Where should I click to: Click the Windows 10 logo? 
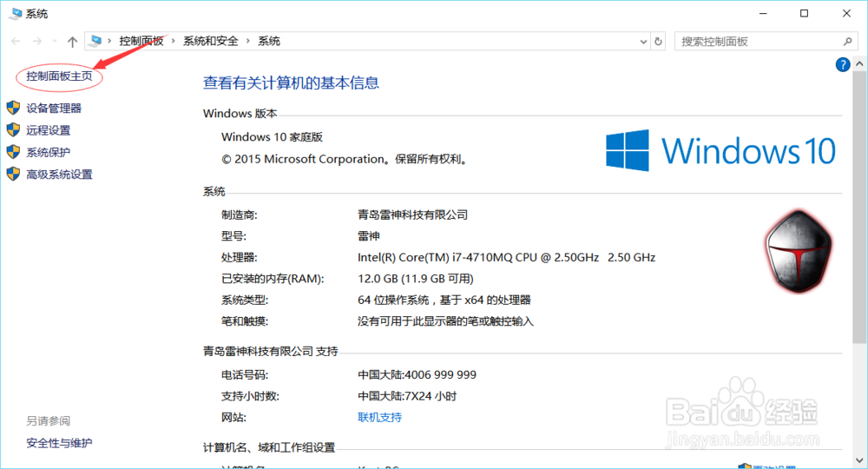pos(720,150)
